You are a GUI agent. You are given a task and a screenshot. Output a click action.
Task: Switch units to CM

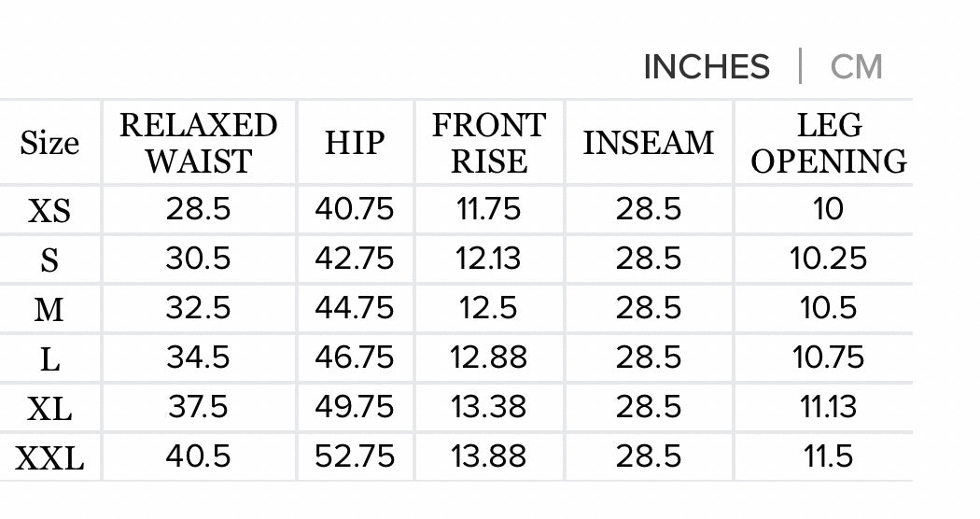click(856, 67)
